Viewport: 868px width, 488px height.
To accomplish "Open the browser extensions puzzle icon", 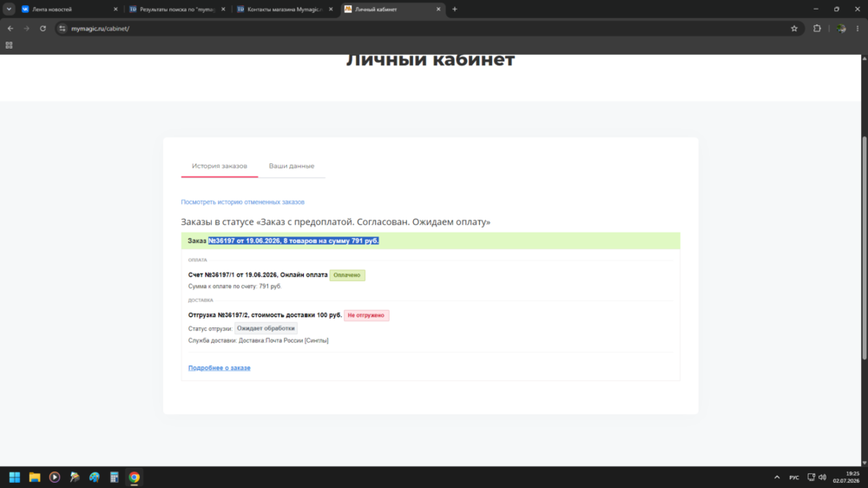I will [x=817, y=29].
